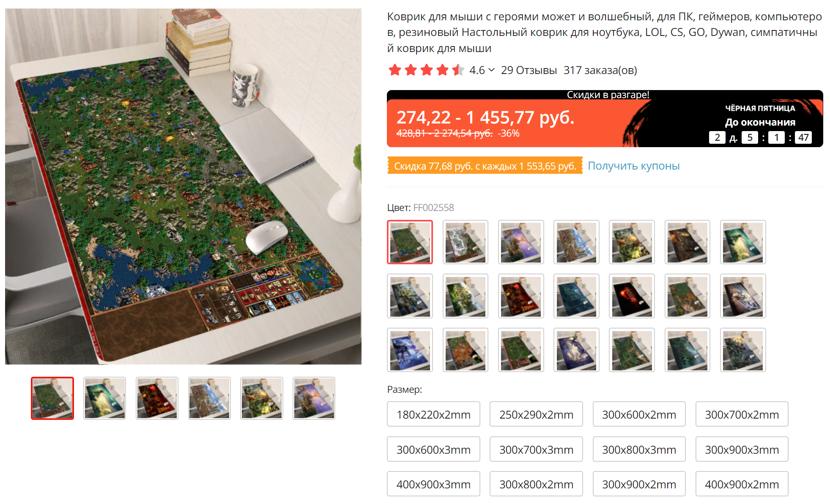Expand the 4.6 rating dropdown arrow

tap(491, 70)
